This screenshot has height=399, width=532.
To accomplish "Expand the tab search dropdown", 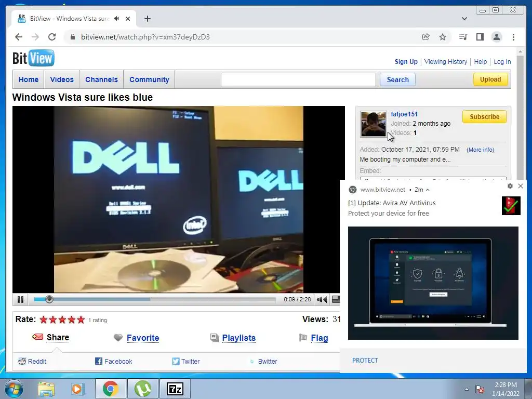I will (464, 19).
